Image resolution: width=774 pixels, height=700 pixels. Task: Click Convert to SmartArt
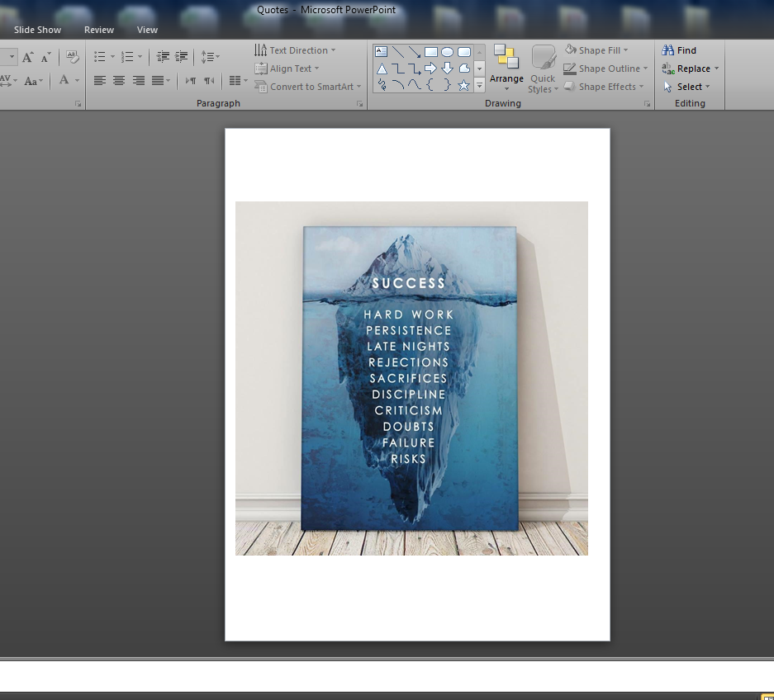coord(308,87)
